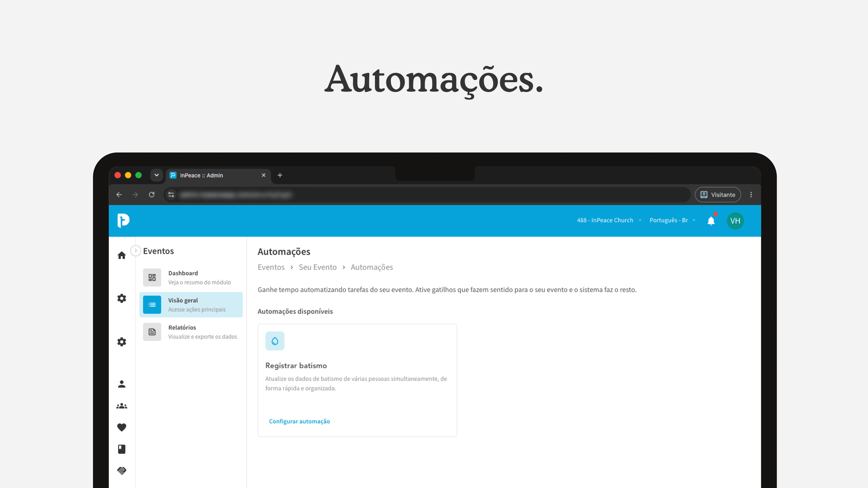This screenshot has width=868, height=488.
Task: Click the book icon in the sidebar
Action: pyautogui.click(x=122, y=449)
